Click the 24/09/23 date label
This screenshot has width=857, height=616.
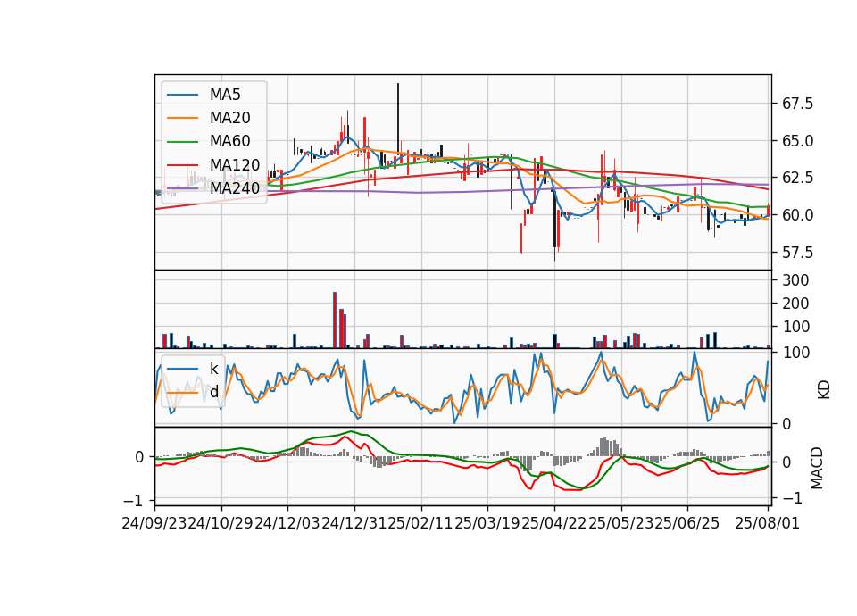pos(154,523)
